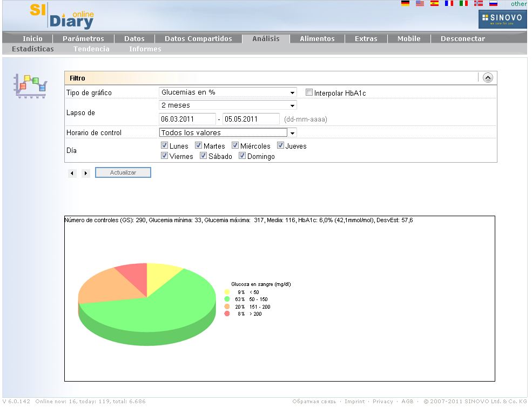The width and height of the screenshot is (532, 407).
Task: Click the start date field 06.03.2011
Action: (187, 119)
